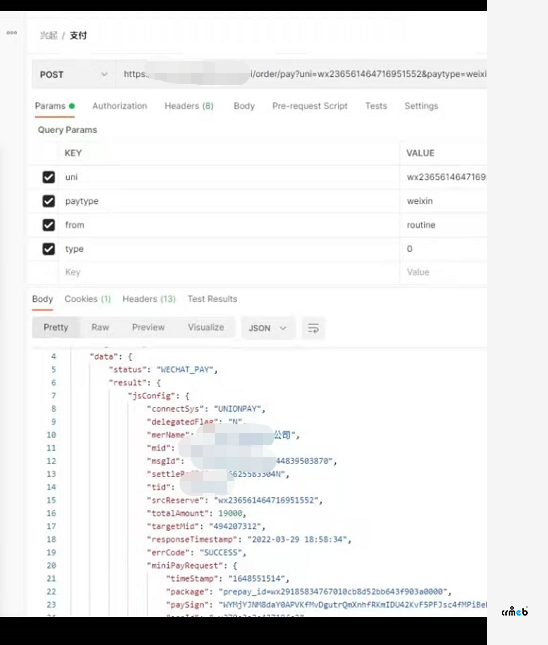Click the empty Key input field
Viewport: 548px width, 645px height.
(x=229, y=272)
